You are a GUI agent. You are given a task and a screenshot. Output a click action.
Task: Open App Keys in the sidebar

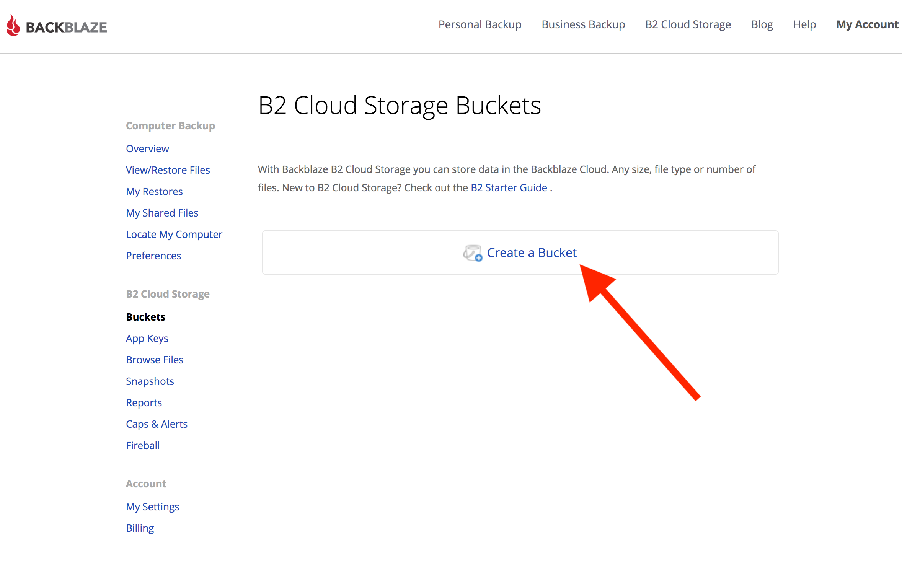(147, 338)
